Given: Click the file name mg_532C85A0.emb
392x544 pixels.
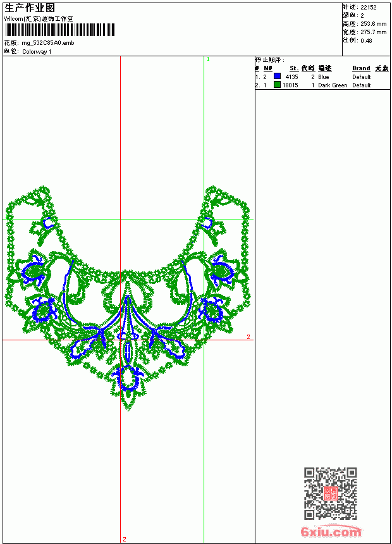Looking at the screenshot, I should click(48, 43).
